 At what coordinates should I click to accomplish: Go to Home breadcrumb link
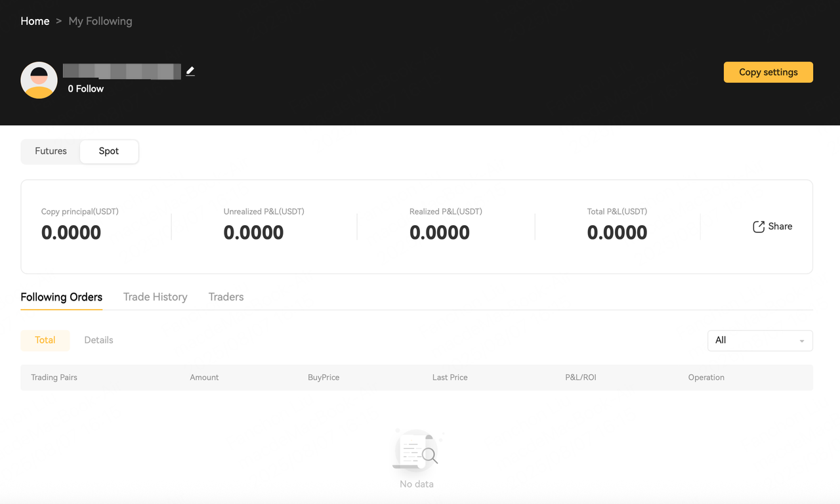tap(35, 21)
